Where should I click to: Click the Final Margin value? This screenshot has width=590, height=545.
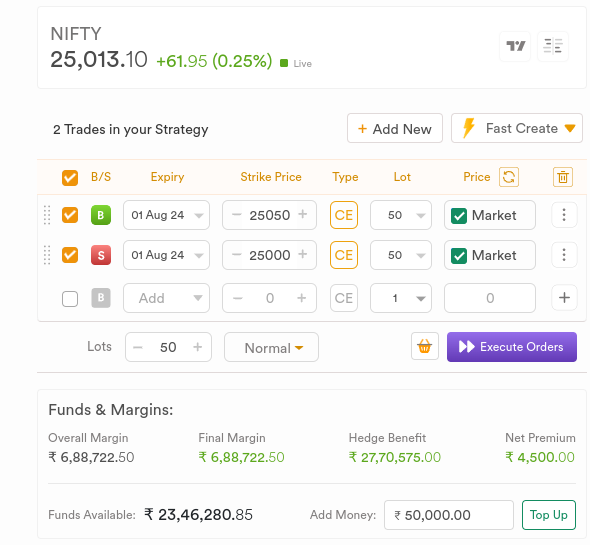(241, 457)
